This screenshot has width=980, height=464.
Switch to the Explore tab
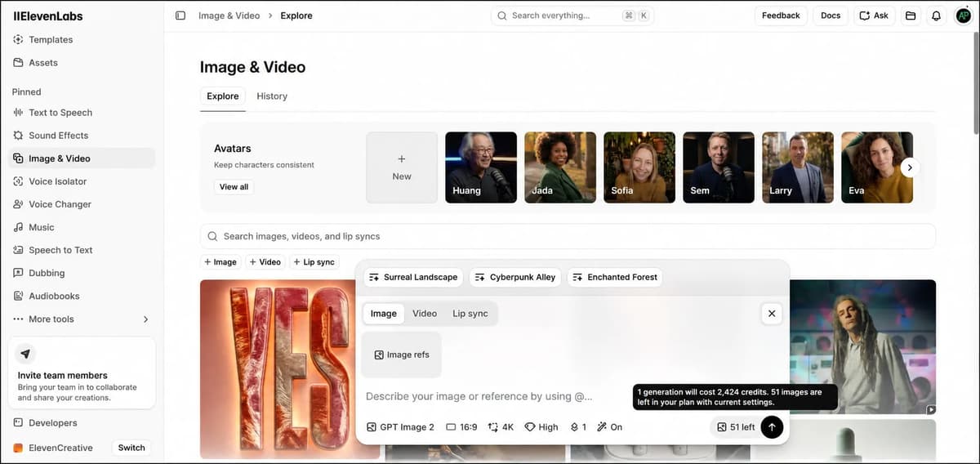[x=223, y=96]
